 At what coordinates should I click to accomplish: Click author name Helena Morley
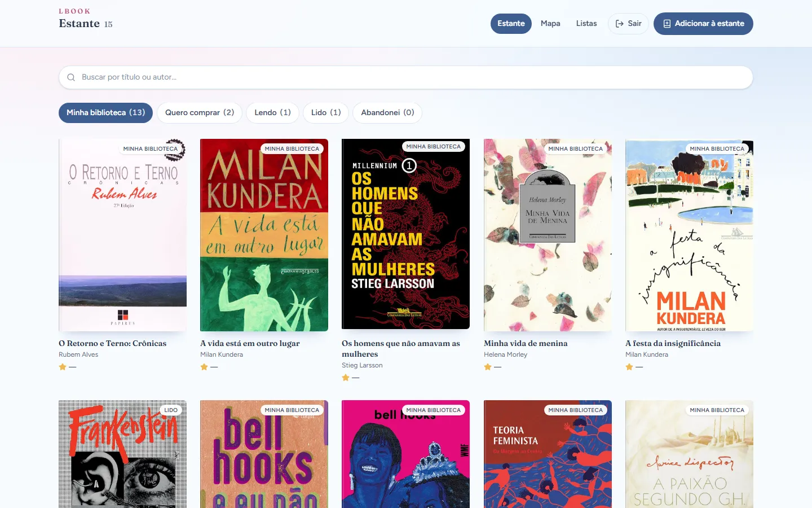point(505,354)
